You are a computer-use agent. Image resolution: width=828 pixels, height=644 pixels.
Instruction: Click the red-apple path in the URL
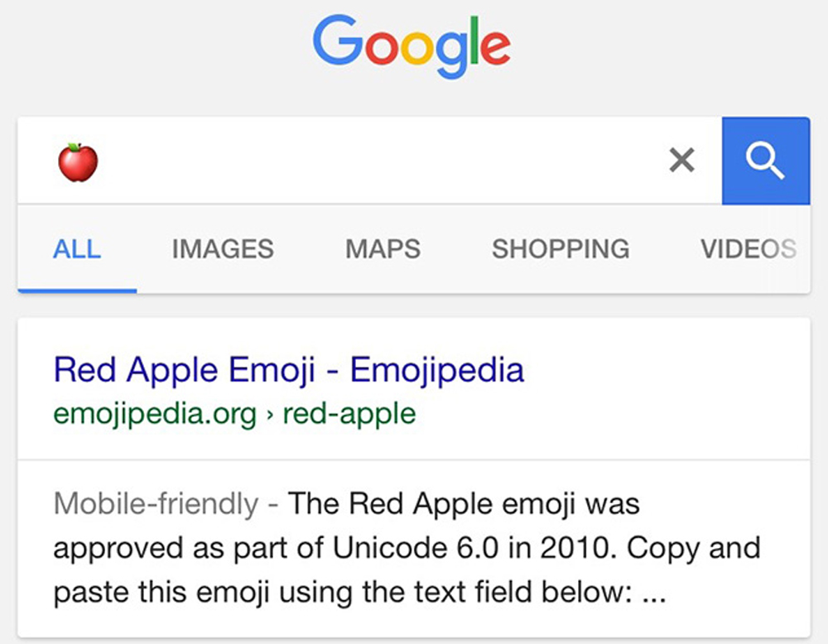pos(349,413)
